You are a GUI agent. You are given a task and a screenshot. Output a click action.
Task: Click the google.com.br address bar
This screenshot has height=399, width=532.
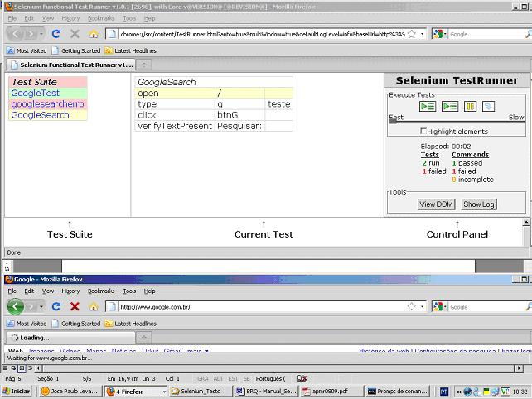click(x=262, y=307)
